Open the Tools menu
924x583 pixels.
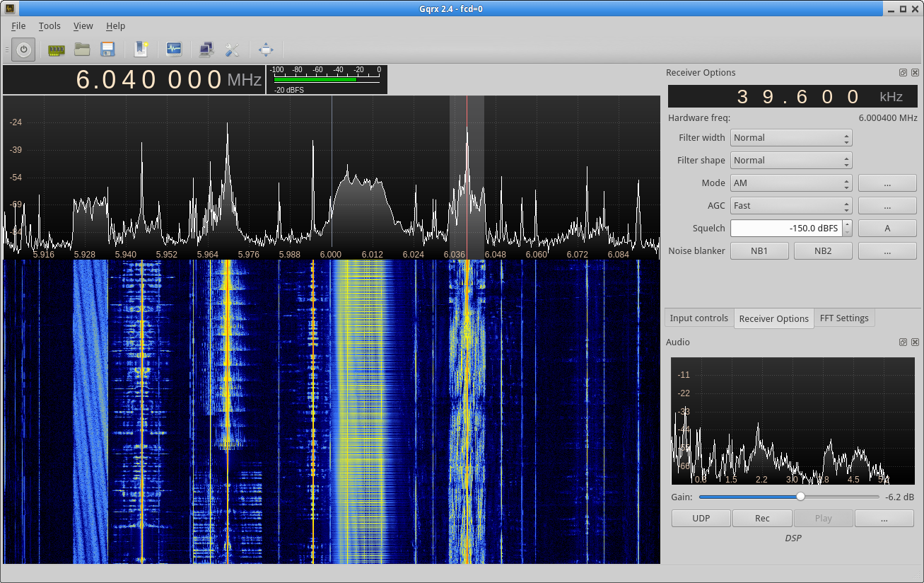click(x=49, y=25)
